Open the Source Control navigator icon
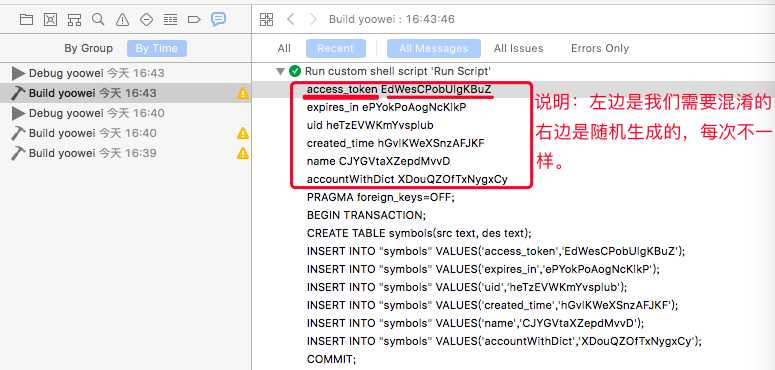 (x=50, y=19)
